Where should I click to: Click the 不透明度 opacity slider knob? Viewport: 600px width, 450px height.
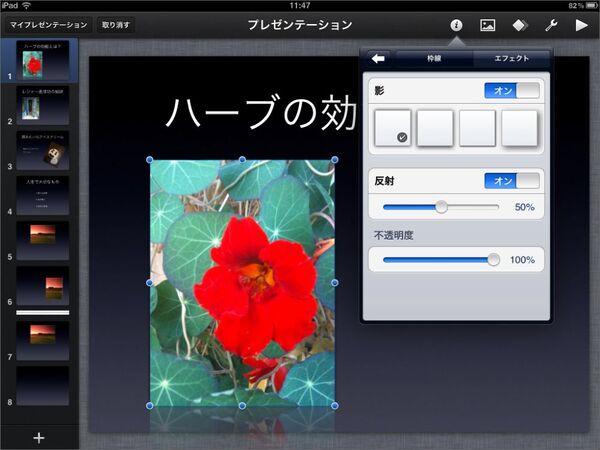tap(494, 259)
